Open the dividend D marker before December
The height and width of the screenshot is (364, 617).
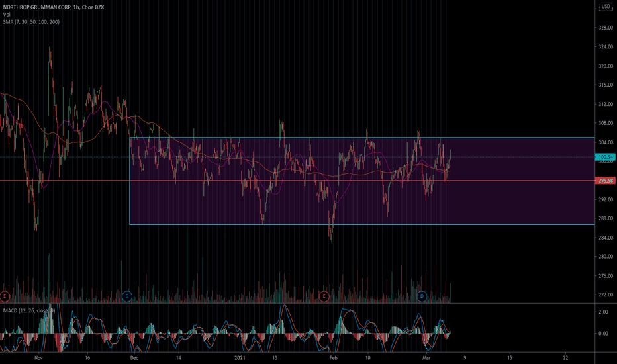pyautogui.click(x=126, y=296)
